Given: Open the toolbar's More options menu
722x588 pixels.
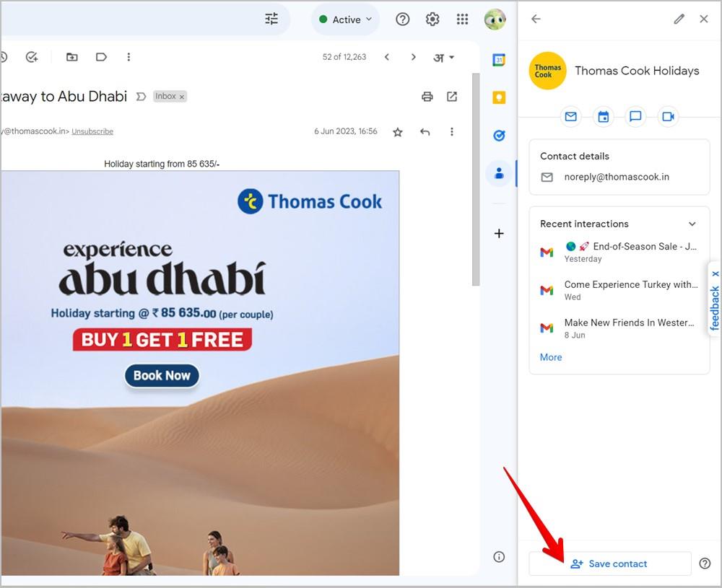Looking at the screenshot, I should tap(129, 57).
